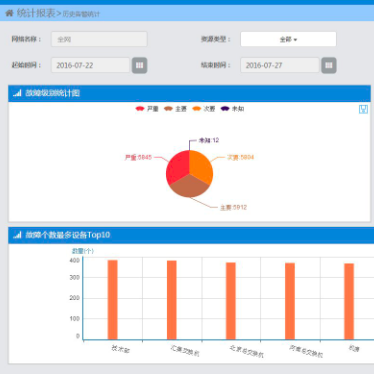Toggle the 主要 legend item
The width and height of the screenshot is (374, 374).
[175, 109]
